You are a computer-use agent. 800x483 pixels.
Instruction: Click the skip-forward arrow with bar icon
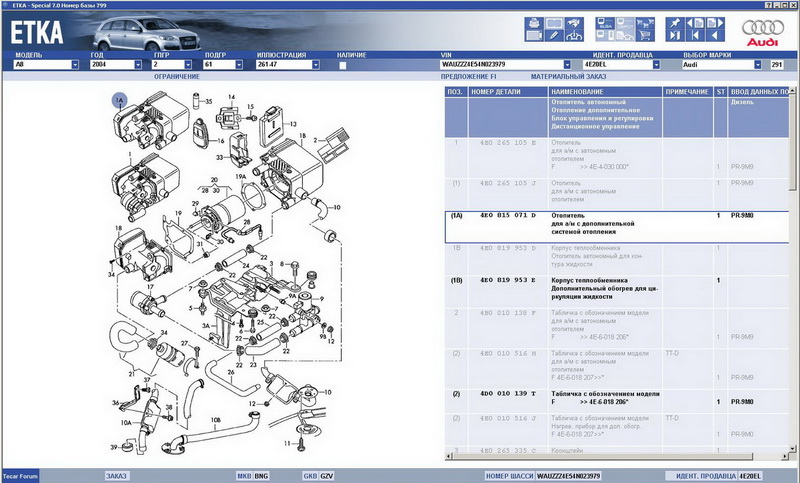(675, 35)
